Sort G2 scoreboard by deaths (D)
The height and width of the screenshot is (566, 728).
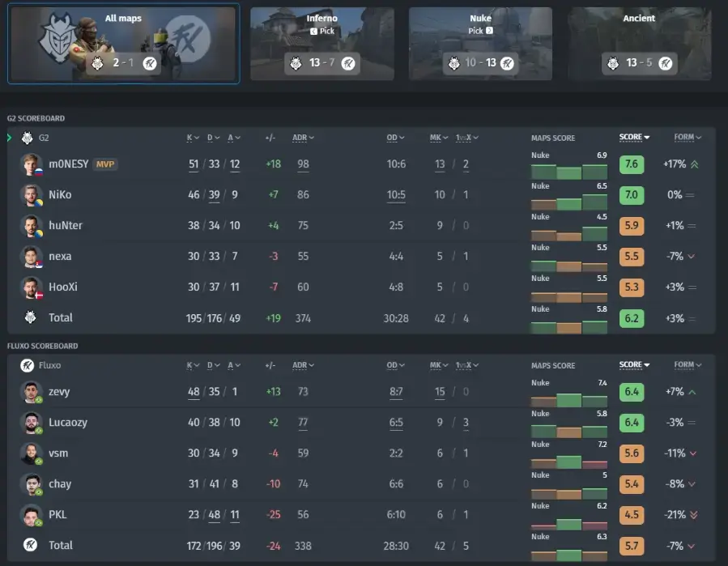(214, 138)
